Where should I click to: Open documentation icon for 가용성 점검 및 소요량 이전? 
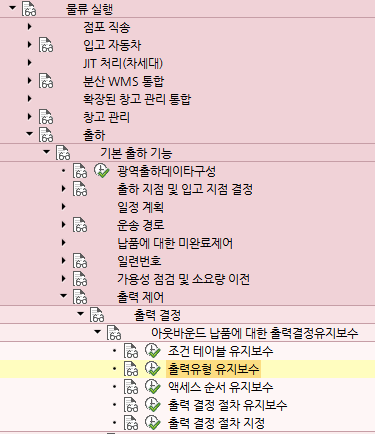pyautogui.click(x=80, y=279)
